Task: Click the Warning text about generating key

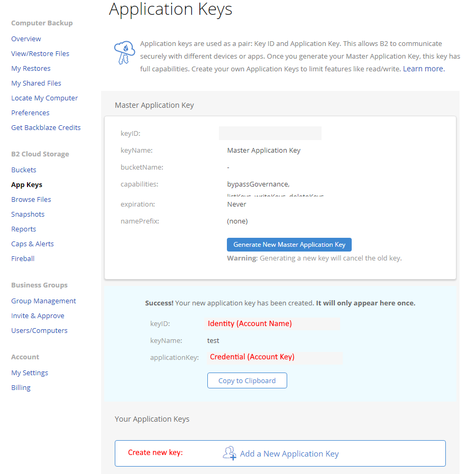Action: [314, 258]
